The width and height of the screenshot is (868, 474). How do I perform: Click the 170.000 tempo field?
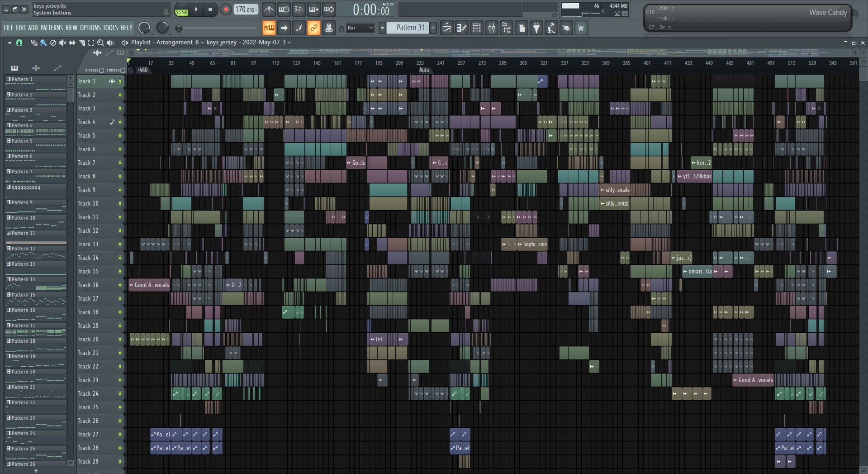pyautogui.click(x=246, y=10)
